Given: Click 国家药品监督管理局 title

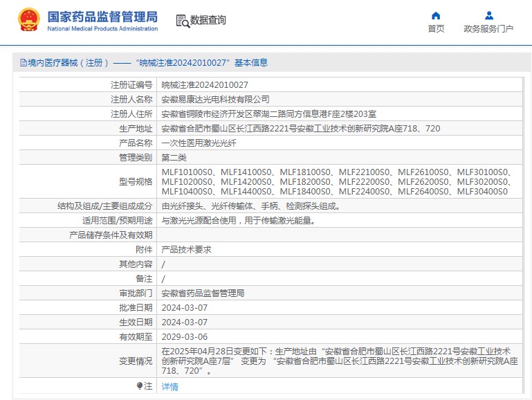Looking at the screenshot, I should coord(102,17).
